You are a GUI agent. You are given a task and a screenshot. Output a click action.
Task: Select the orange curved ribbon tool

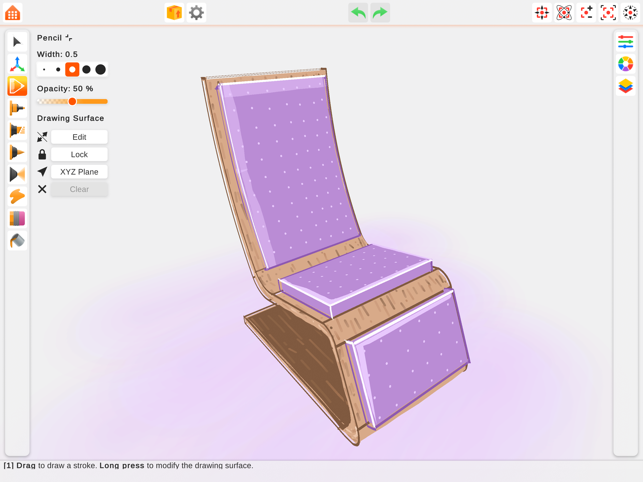click(x=17, y=196)
